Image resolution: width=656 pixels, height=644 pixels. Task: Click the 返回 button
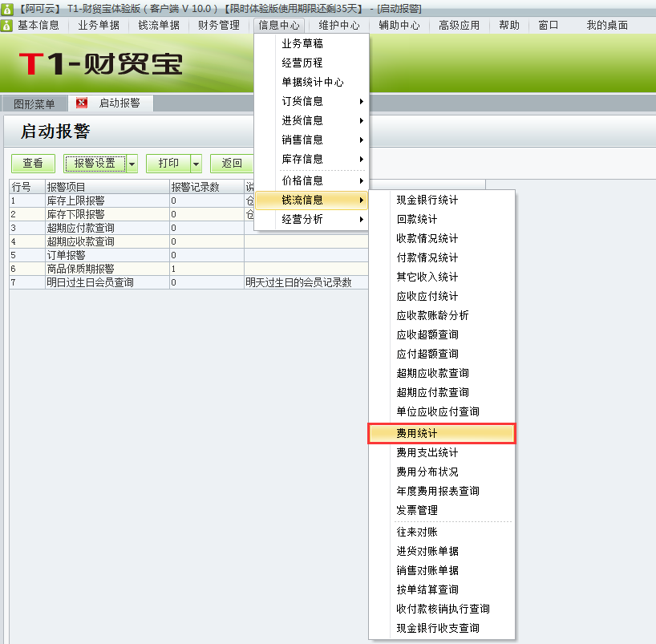(x=233, y=163)
